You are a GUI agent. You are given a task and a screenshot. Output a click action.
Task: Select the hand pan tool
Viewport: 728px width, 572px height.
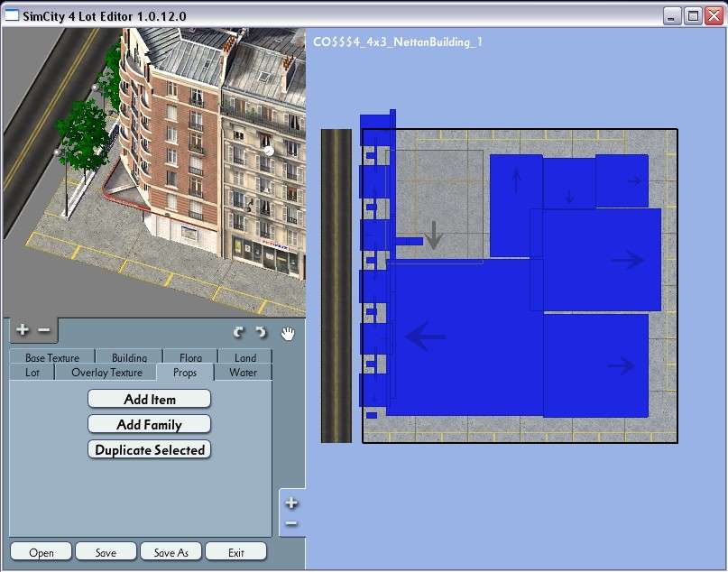pos(288,333)
